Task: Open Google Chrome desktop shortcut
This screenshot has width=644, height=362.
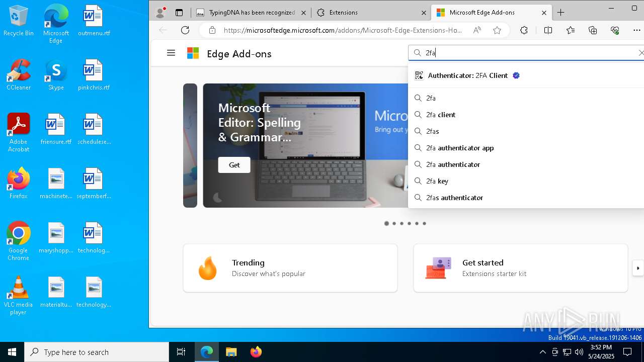Action: coord(19,241)
